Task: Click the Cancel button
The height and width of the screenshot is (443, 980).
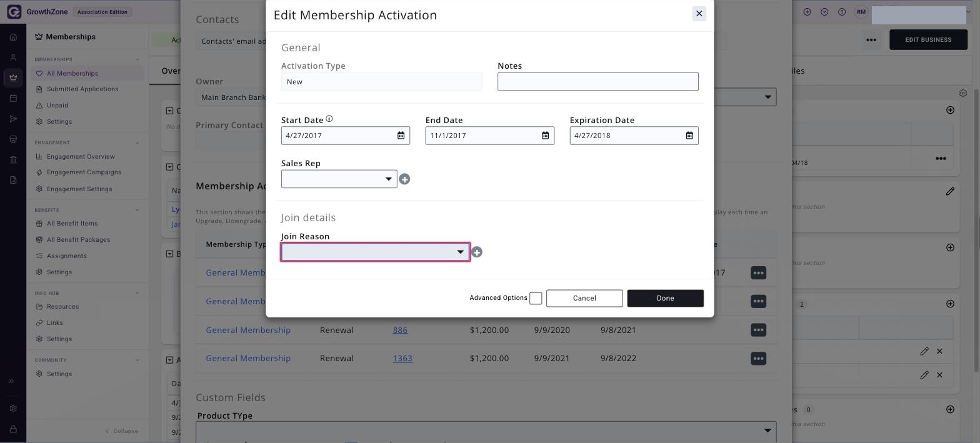Action: (584, 298)
